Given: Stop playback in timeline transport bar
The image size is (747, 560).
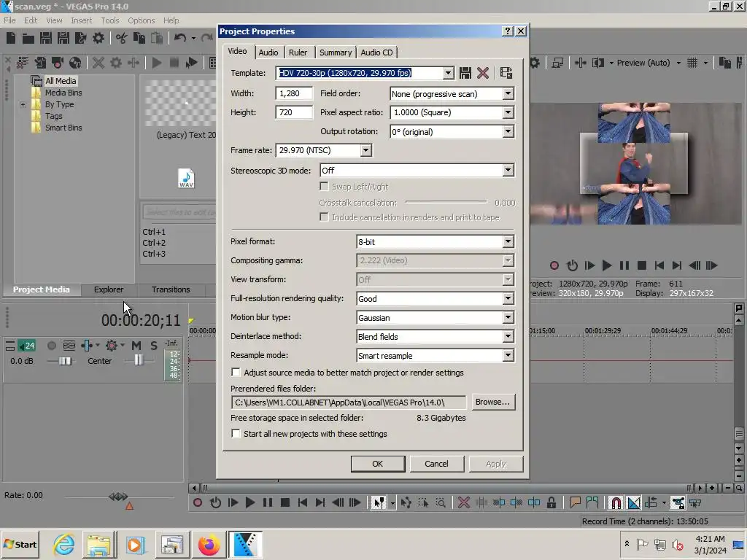Looking at the screenshot, I should 285,502.
